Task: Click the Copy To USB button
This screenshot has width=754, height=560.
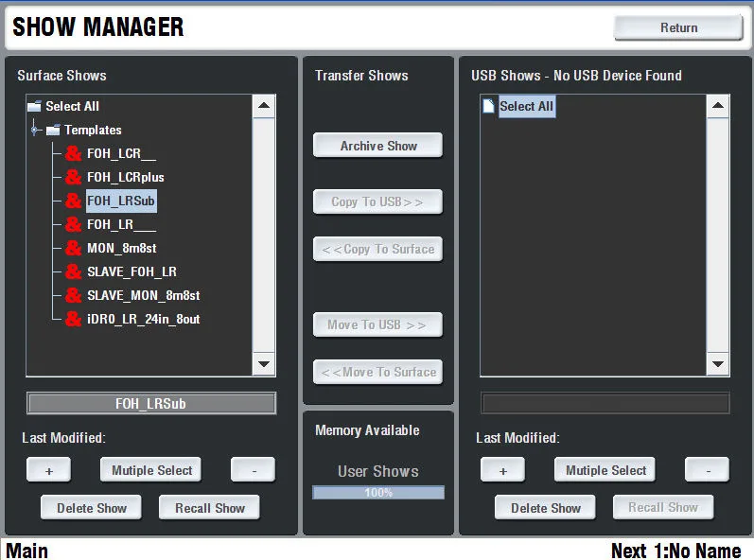Action: (378, 201)
